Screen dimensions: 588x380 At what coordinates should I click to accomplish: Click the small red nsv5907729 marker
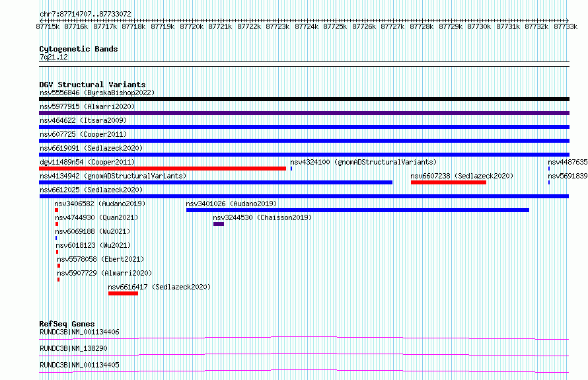pos(59,280)
